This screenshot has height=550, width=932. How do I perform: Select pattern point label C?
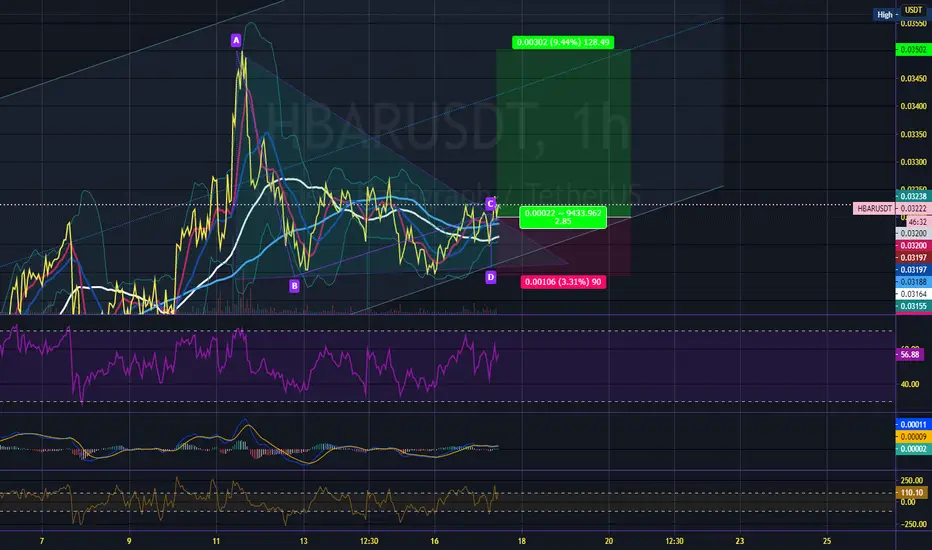(490, 204)
